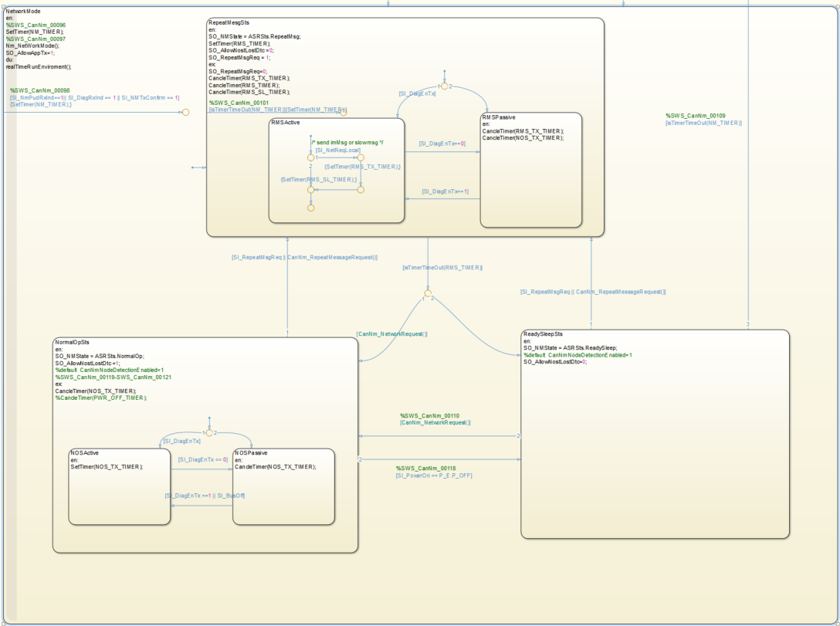Click the SI_DiagEnTx ==1 || SI_BusOff label
This screenshot has width=840, height=626.
205,496
